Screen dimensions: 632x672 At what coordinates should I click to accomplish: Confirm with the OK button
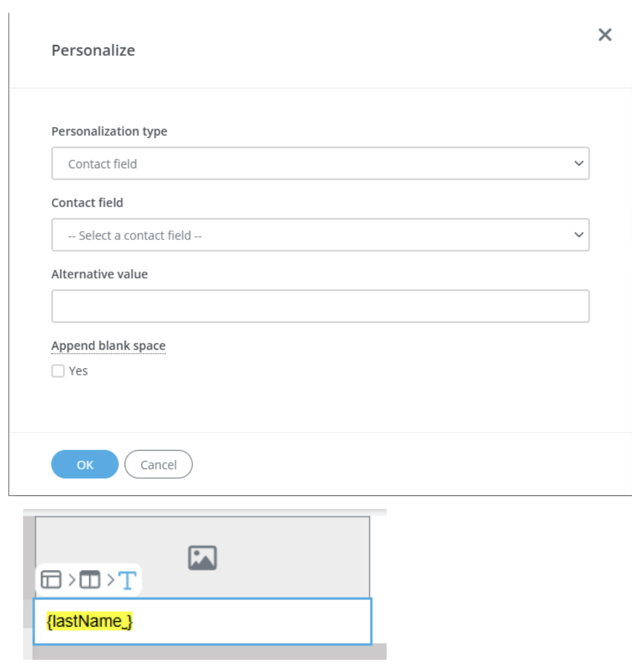85,465
